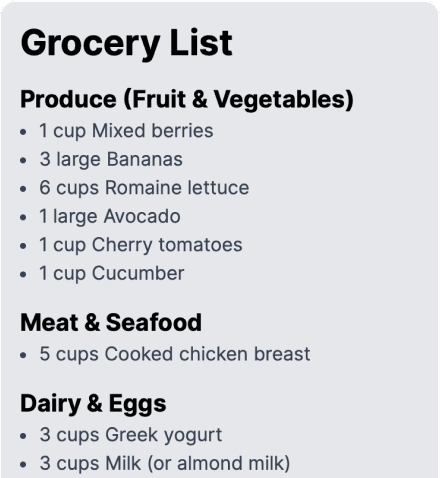
Task: Click the Cherry tomatoes entry
Action: pyautogui.click(x=141, y=245)
